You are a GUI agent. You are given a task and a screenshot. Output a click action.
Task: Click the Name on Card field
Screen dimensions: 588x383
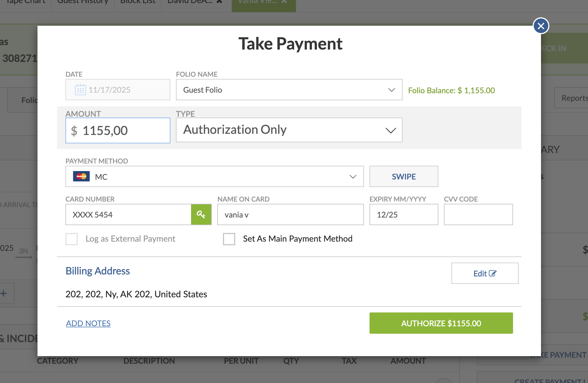[290, 214]
